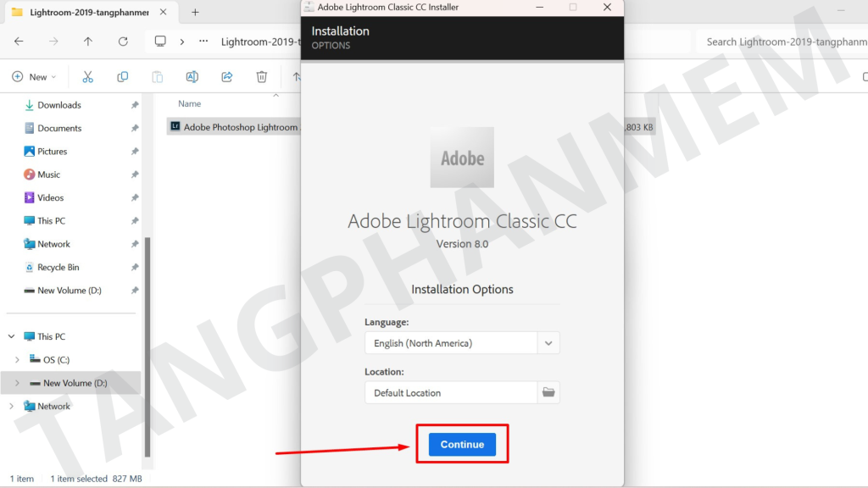Expand the Network tree node

(x=11, y=406)
